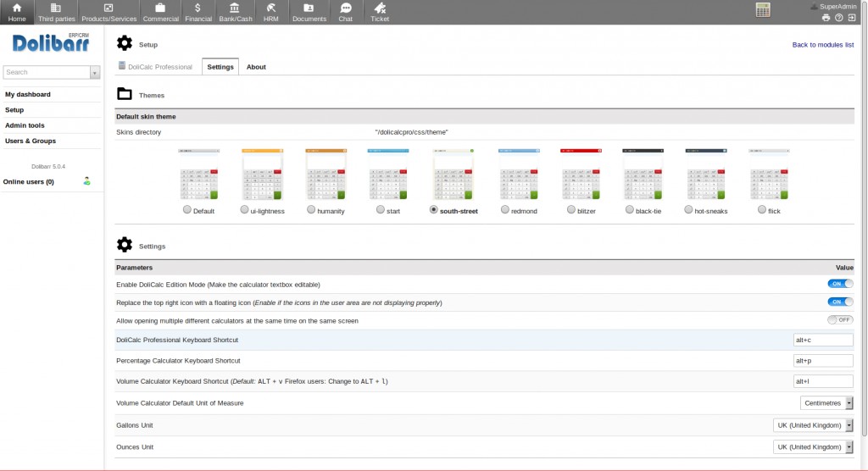The image size is (868, 471).
Task: Click the left sidebar Search field
Action: tap(47, 73)
